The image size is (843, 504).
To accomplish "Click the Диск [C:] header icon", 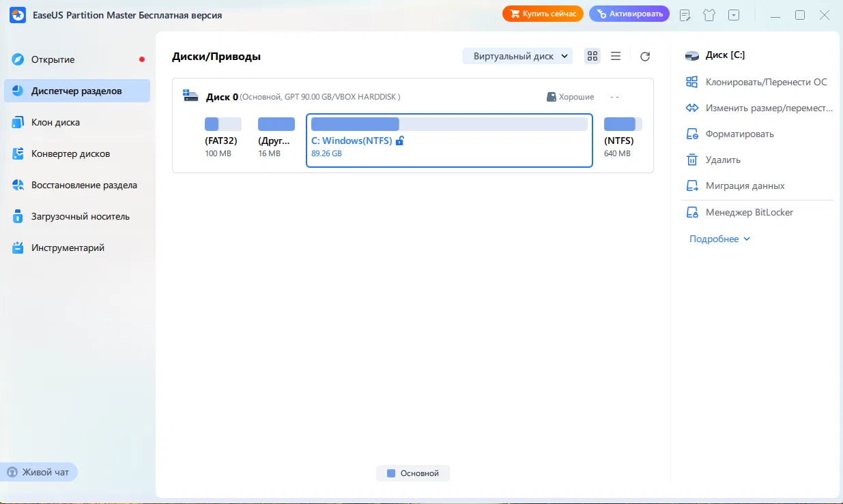I will (692, 56).
